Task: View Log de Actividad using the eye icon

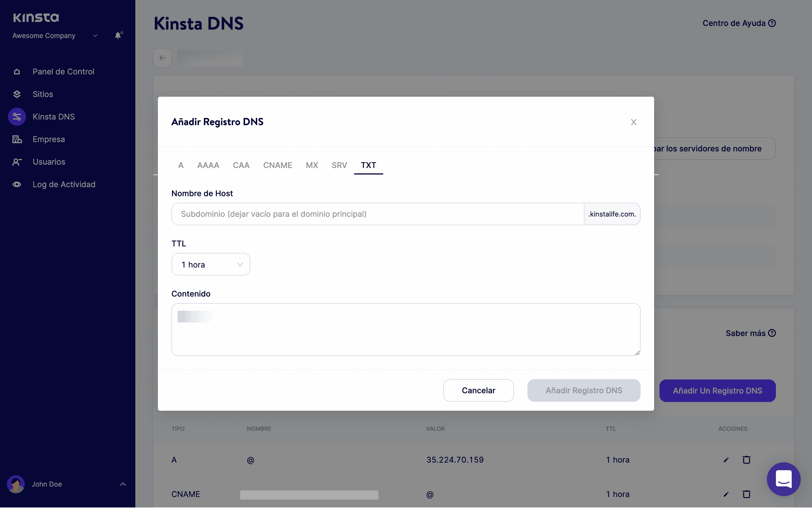Action: tap(17, 184)
